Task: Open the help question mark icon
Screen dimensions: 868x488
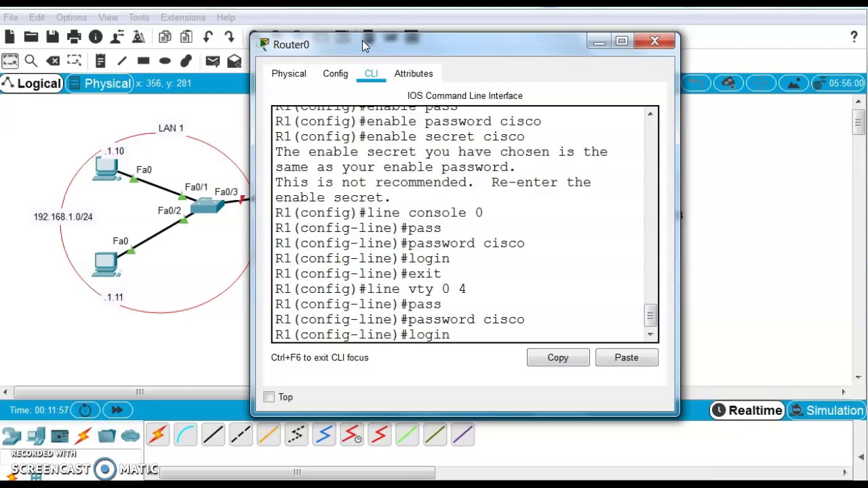Action: coord(854,37)
